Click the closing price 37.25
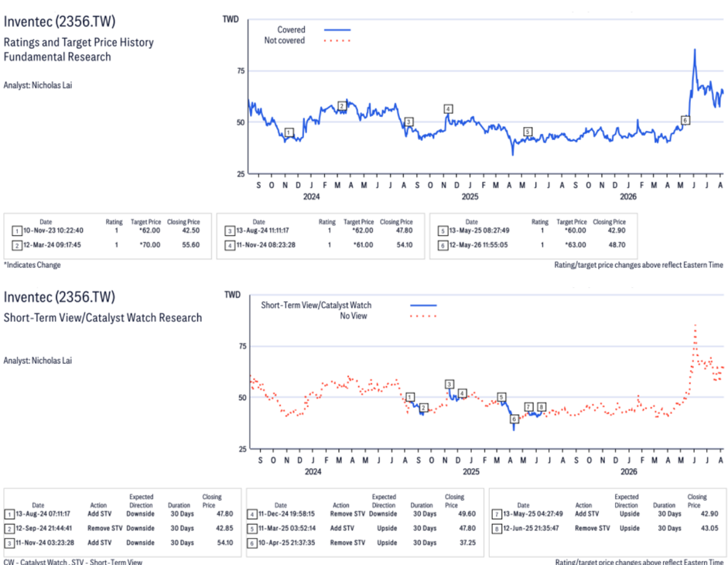728x565 pixels. coord(467,543)
